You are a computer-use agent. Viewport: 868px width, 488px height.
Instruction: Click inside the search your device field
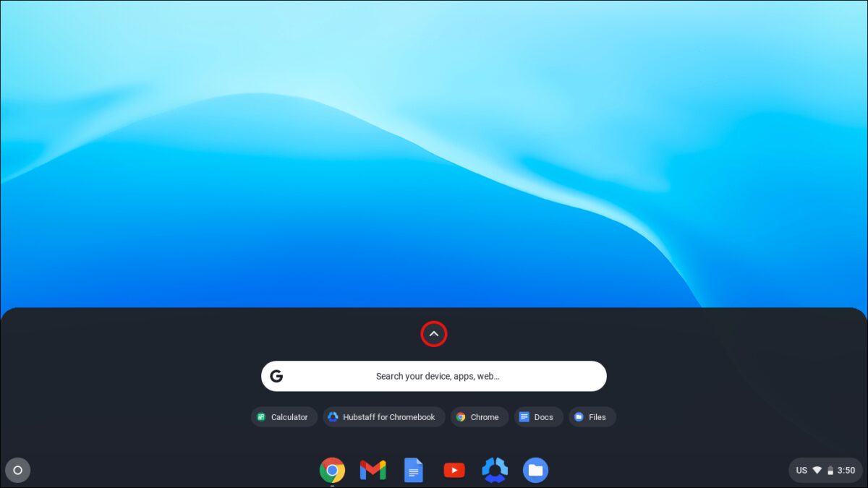point(434,376)
